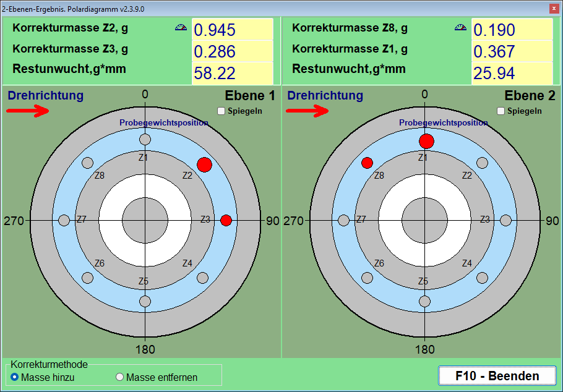Viewport: 563px width, 392px height.
Task: Click the 270 degree label in Ebene 1
Action: [14, 221]
